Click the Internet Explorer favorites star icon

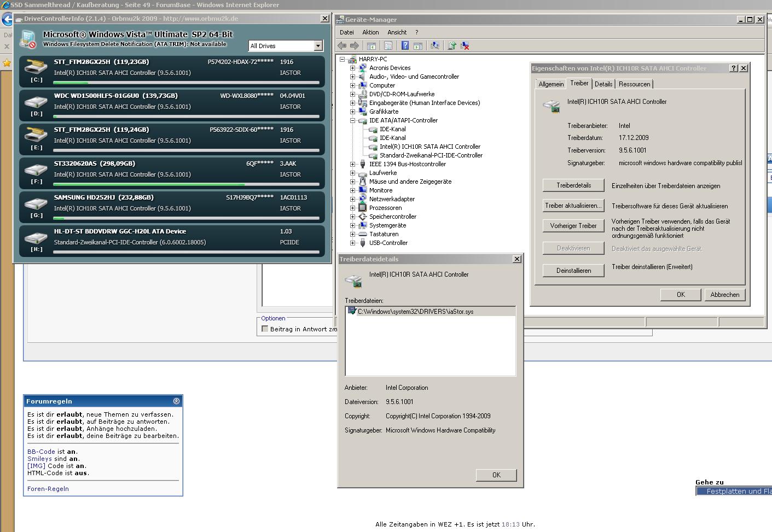pyautogui.click(x=7, y=63)
